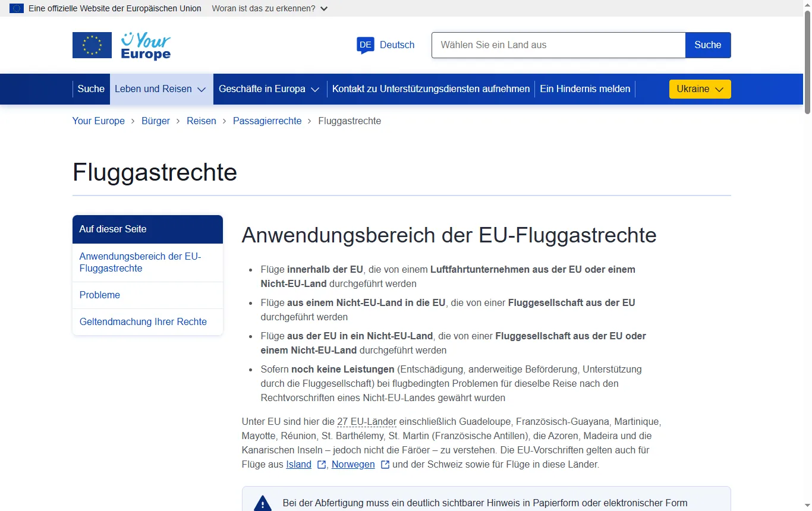Click the 'Fluggastrechte' page heading
The width and height of the screenshot is (812, 511).
155,173
